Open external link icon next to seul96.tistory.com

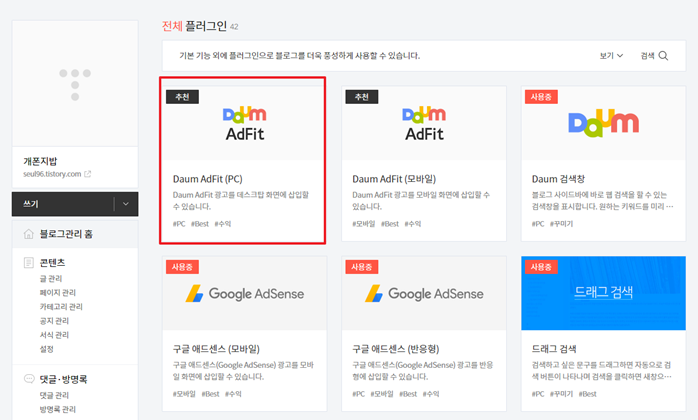coord(88,174)
